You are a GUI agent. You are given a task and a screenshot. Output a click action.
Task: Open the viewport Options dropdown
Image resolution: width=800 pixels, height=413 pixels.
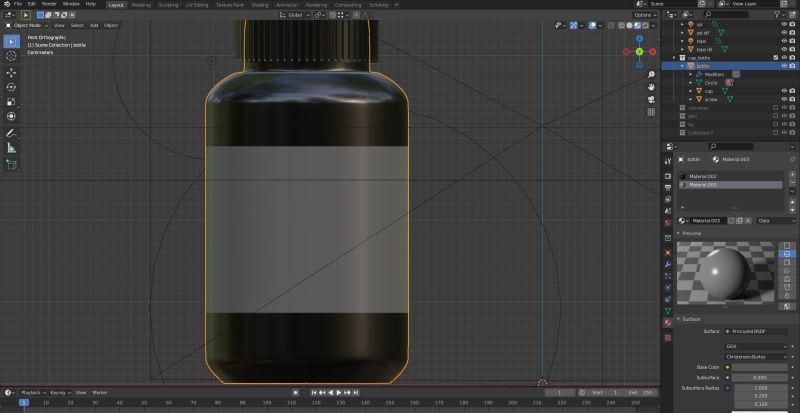pos(645,15)
